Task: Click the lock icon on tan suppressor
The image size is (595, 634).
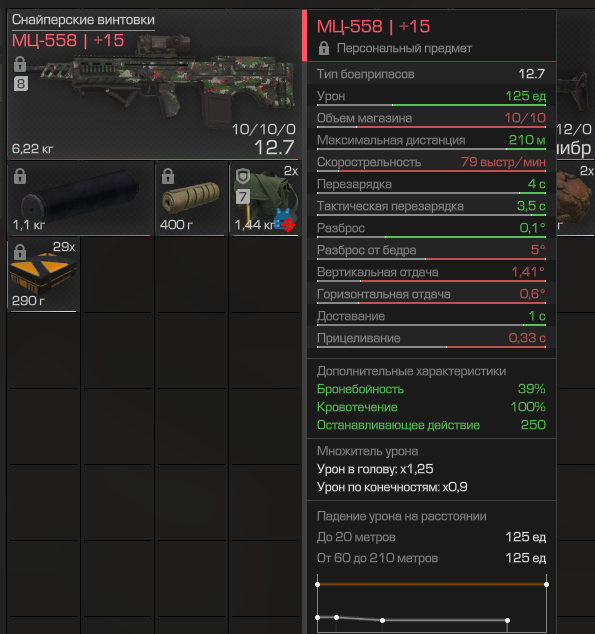Action: pyautogui.click(x=168, y=176)
